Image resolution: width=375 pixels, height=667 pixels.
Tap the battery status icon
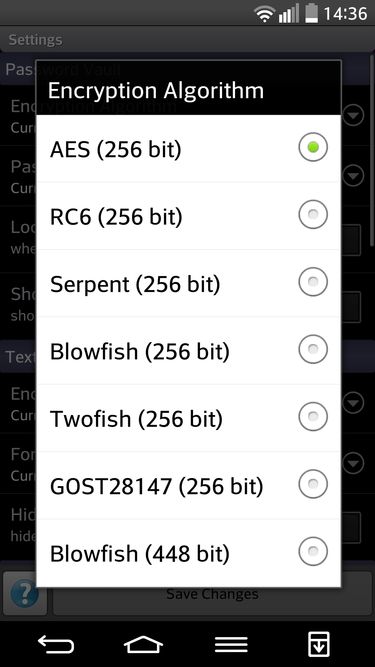pyautogui.click(x=311, y=14)
